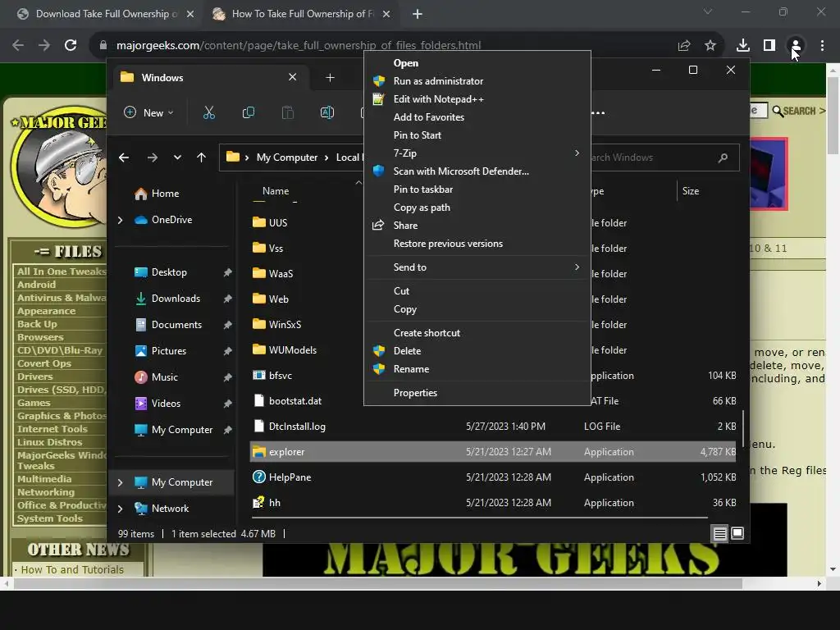840x630 pixels.
Task: Reload the Chrome page
Action: [x=71, y=46]
